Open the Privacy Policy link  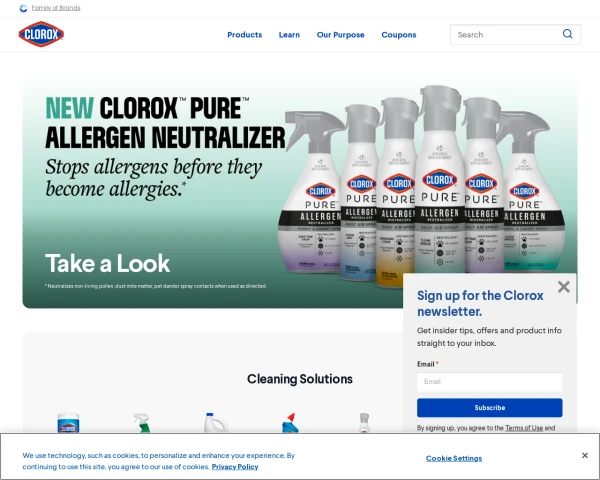235,467
